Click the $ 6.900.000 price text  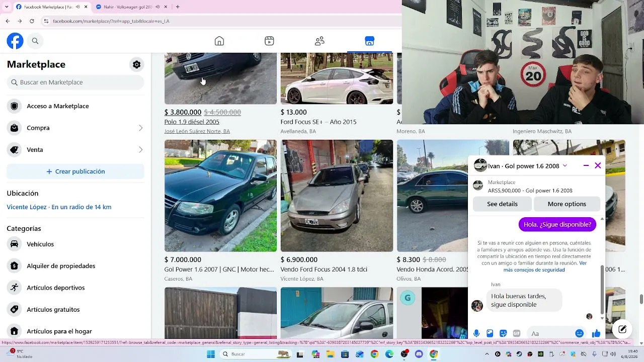[x=299, y=260]
